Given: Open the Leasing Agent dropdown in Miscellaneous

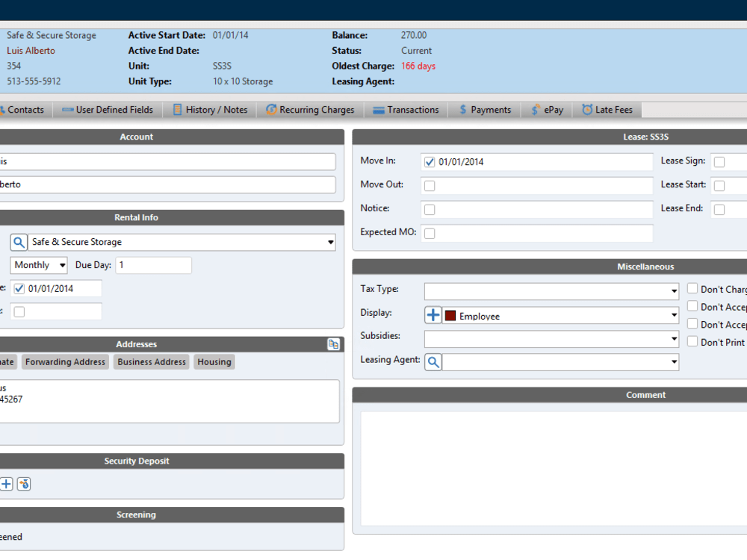Looking at the screenshot, I should click(x=674, y=362).
